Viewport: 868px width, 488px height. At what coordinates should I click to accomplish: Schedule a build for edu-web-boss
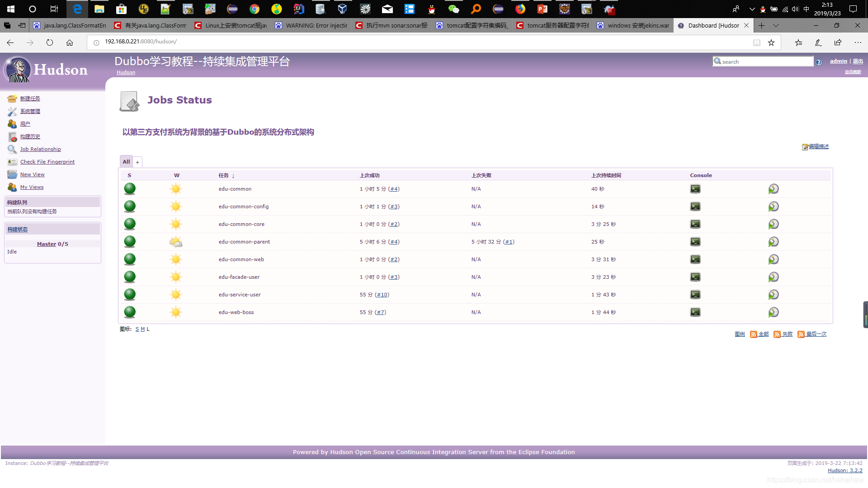pyautogui.click(x=774, y=312)
